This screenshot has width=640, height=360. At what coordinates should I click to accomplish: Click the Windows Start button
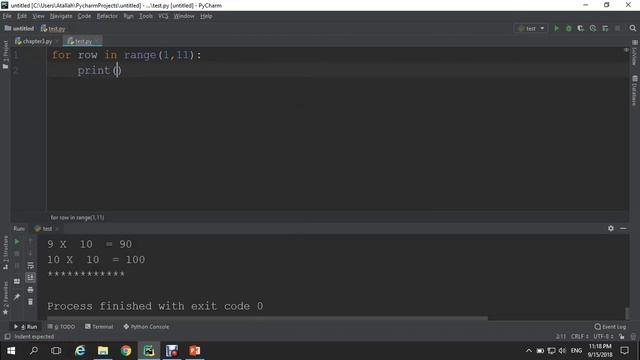pos(11,351)
